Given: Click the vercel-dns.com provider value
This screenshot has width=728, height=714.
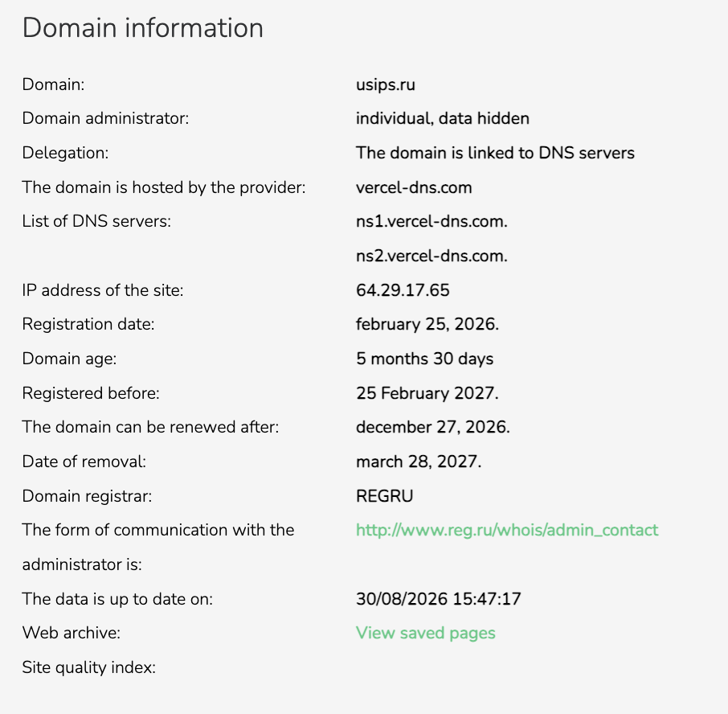Looking at the screenshot, I should 414,187.
